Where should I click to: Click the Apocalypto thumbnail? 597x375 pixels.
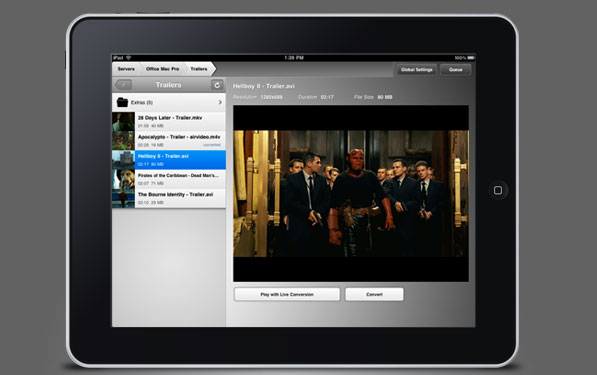123,140
